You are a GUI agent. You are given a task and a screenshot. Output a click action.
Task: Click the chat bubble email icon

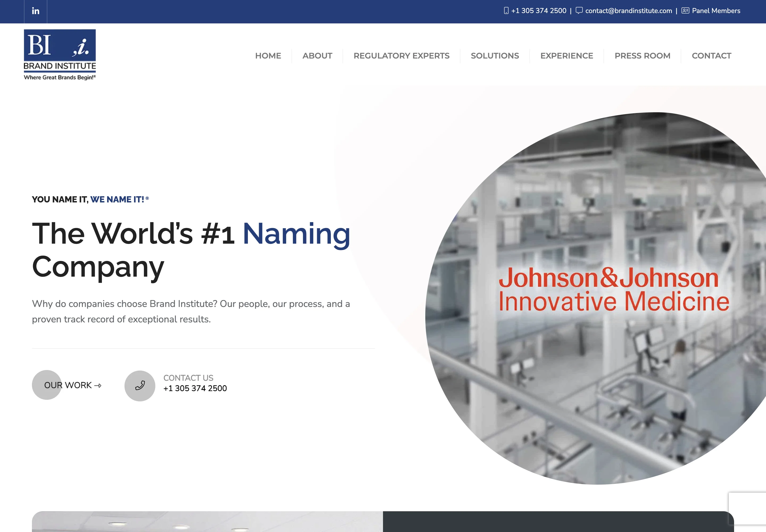(x=579, y=11)
